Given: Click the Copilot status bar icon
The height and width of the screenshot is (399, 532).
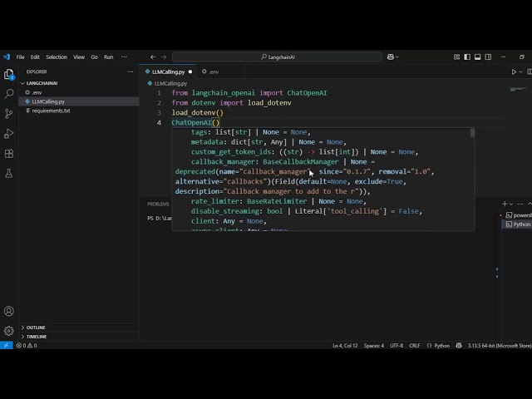Looking at the screenshot, I should coord(459,346).
